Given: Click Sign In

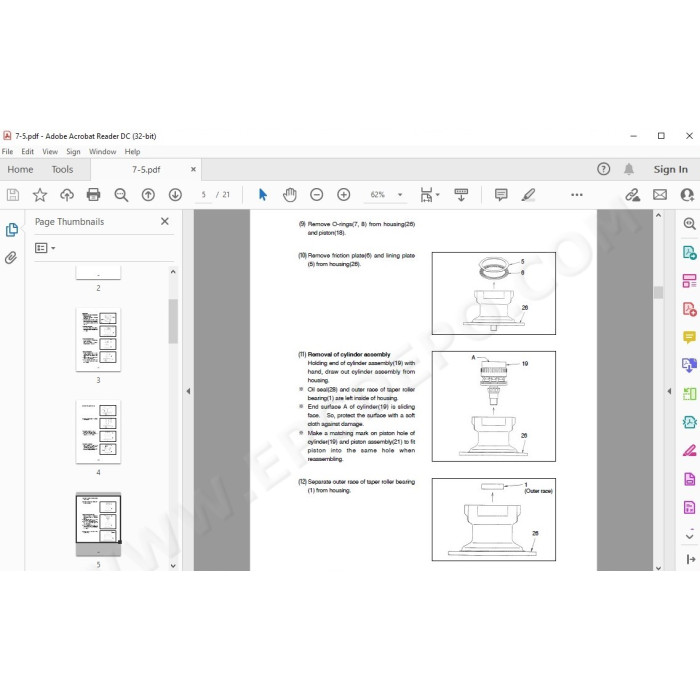Looking at the screenshot, I should click(x=671, y=169).
